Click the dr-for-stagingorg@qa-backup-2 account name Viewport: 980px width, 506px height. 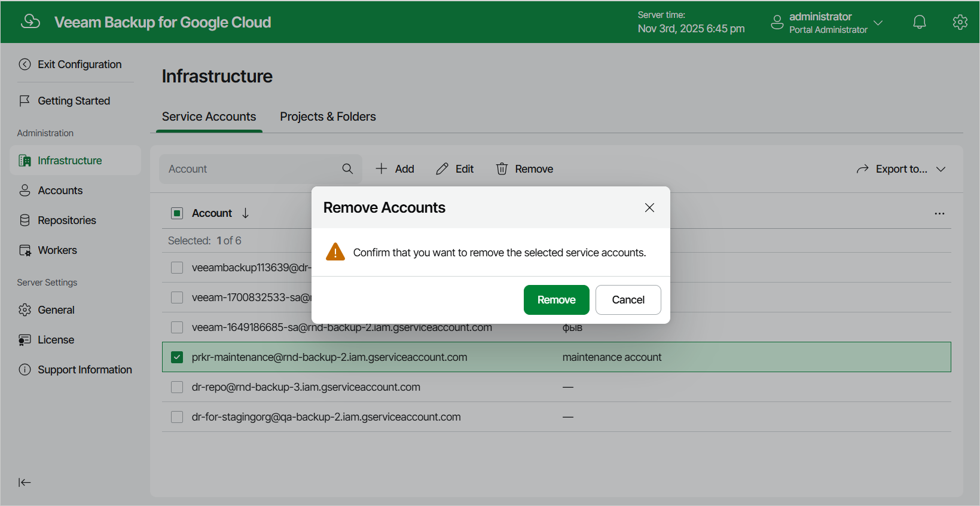coord(326,417)
